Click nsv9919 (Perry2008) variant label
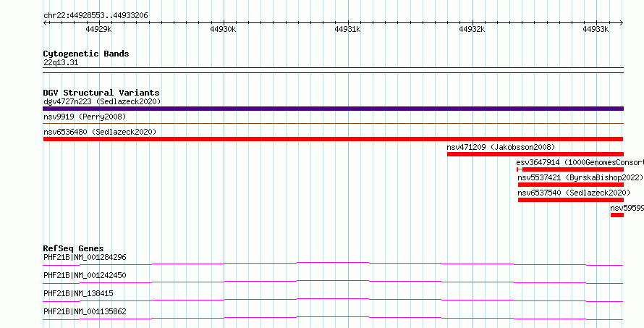 pyautogui.click(x=85, y=117)
